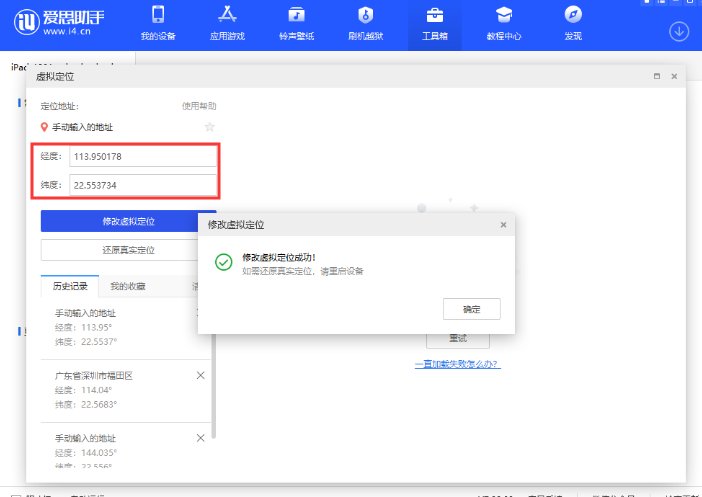Click www.i4.cn website text
The image size is (702, 497).
67,31
